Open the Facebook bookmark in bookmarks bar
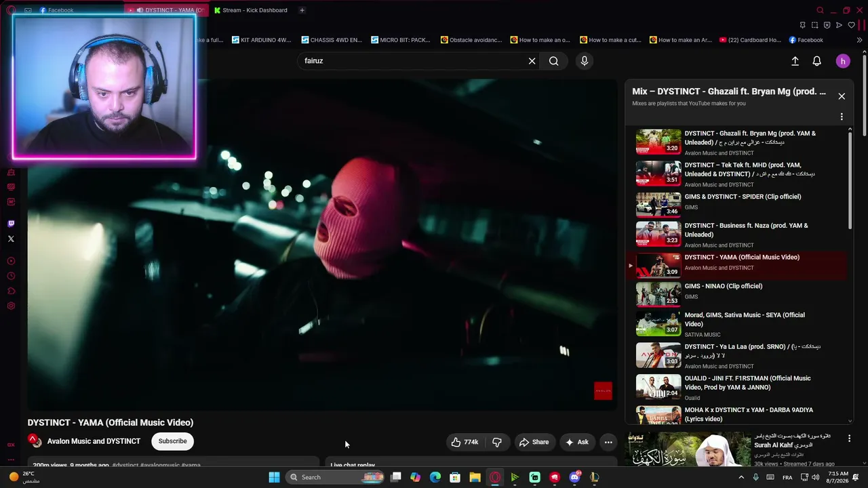This screenshot has height=488, width=868. click(806, 40)
